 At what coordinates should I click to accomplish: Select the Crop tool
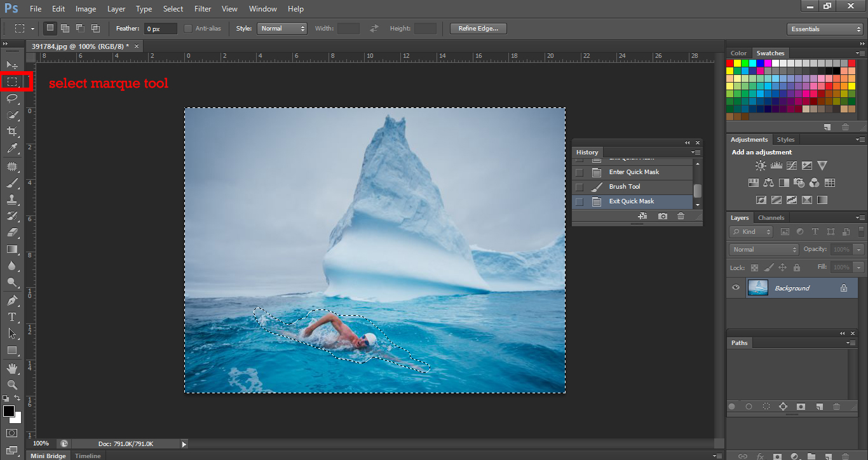12,132
